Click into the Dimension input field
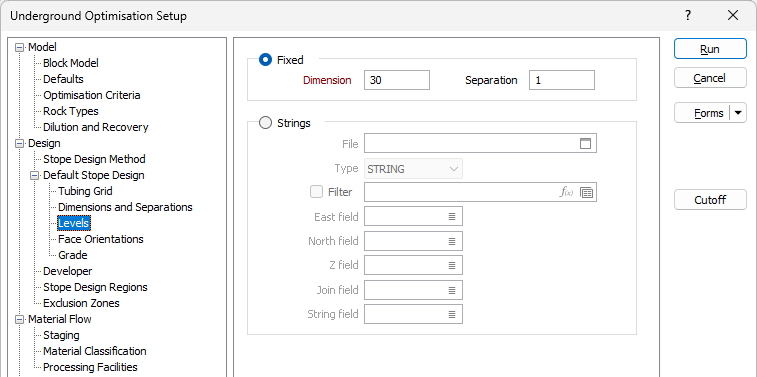The height and width of the screenshot is (377, 757). [x=397, y=80]
